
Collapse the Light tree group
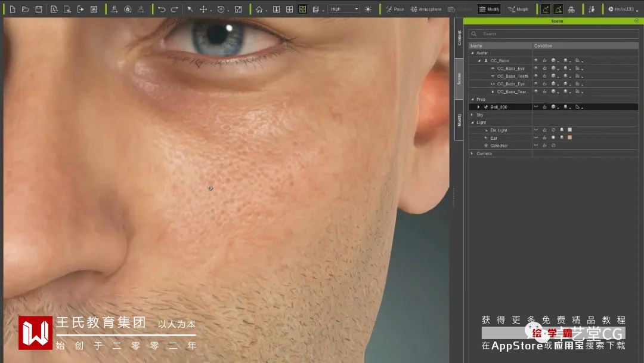[x=472, y=122]
